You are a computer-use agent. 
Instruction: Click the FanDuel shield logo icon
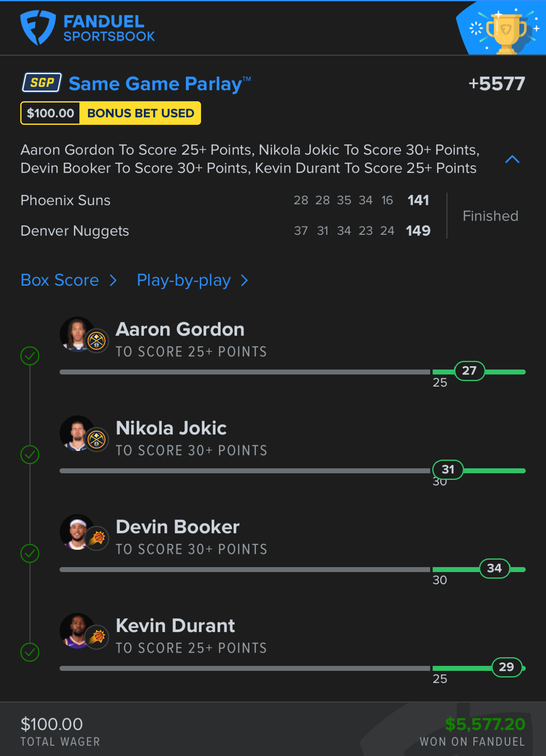tap(38, 28)
